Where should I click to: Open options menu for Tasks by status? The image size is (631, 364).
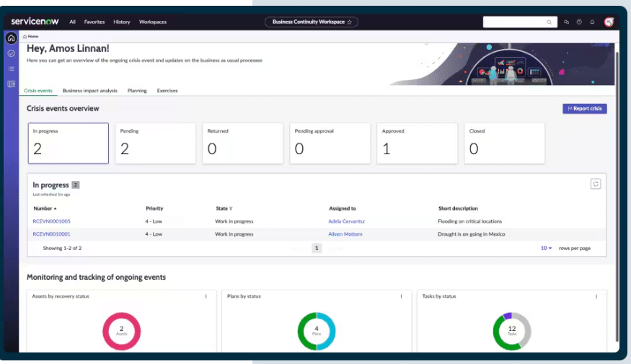tap(596, 296)
